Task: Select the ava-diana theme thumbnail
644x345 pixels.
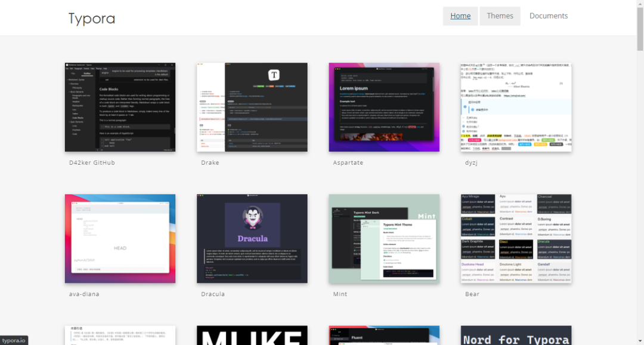Action: [120, 239]
